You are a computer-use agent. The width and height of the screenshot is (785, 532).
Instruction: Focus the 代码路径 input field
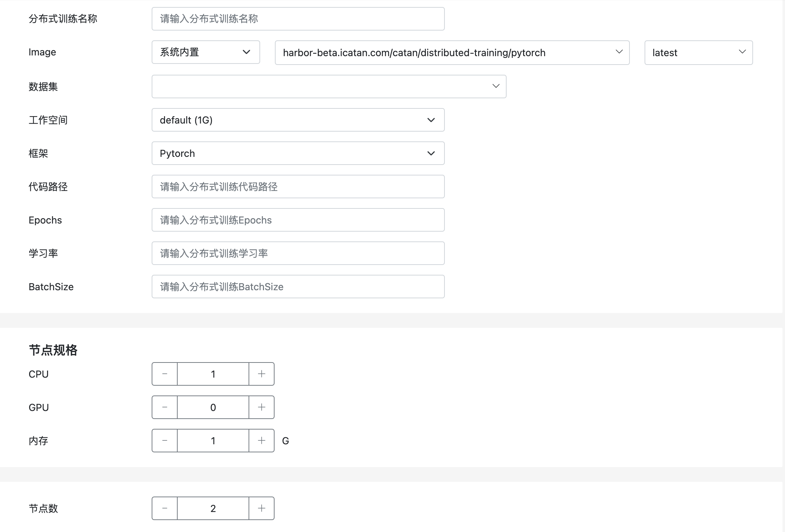click(298, 187)
